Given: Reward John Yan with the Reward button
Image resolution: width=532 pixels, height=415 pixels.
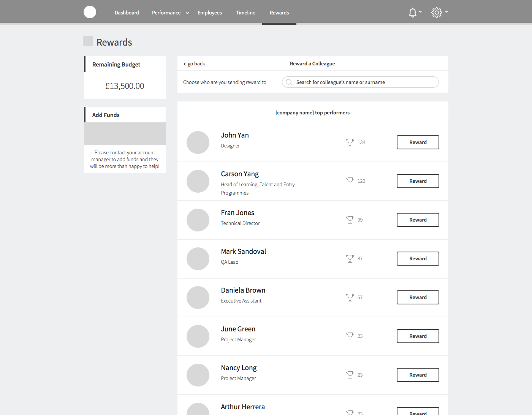Looking at the screenshot, I should click(418, 142).
